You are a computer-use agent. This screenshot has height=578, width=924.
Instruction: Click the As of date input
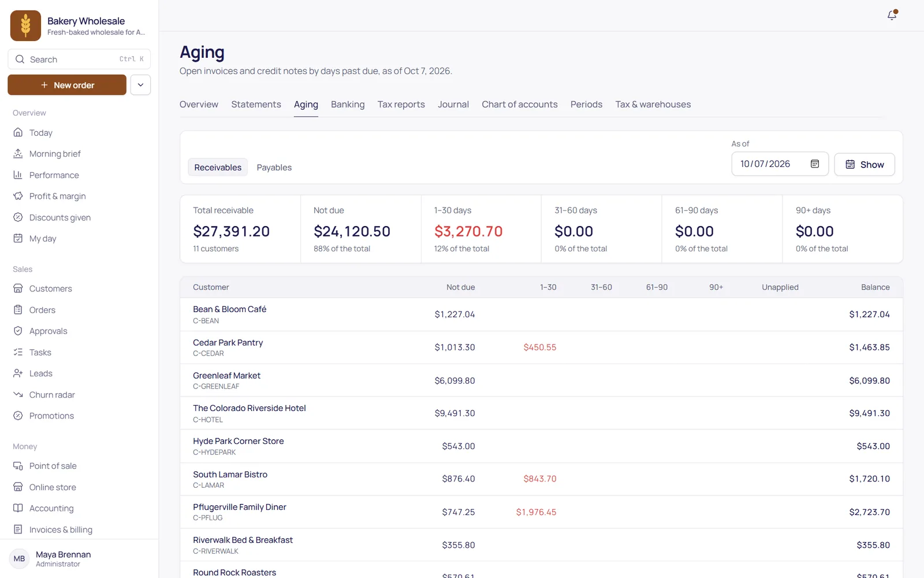pos(780,164)
